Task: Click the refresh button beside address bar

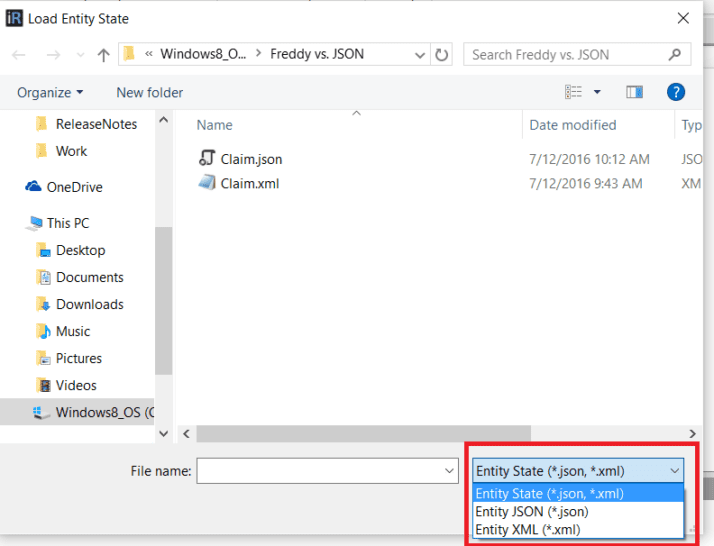Action: (442, 55)
